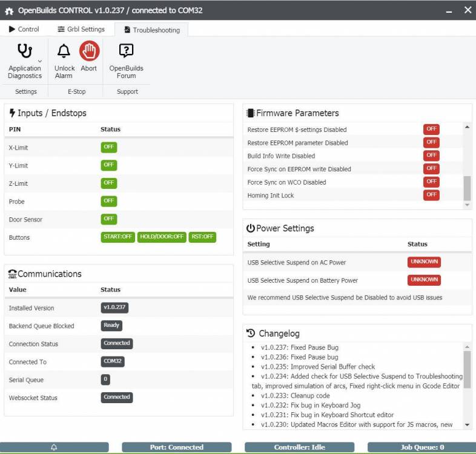The image size is (476, 454).
Task: Expand Application Diagnostics dropdown arrow
Action: (x=40, y=61)
